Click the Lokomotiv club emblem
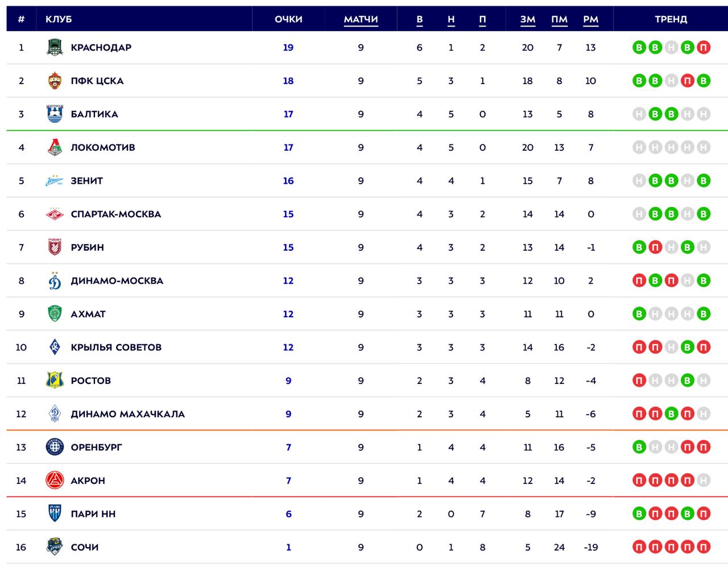 click(x=55, y=148)
